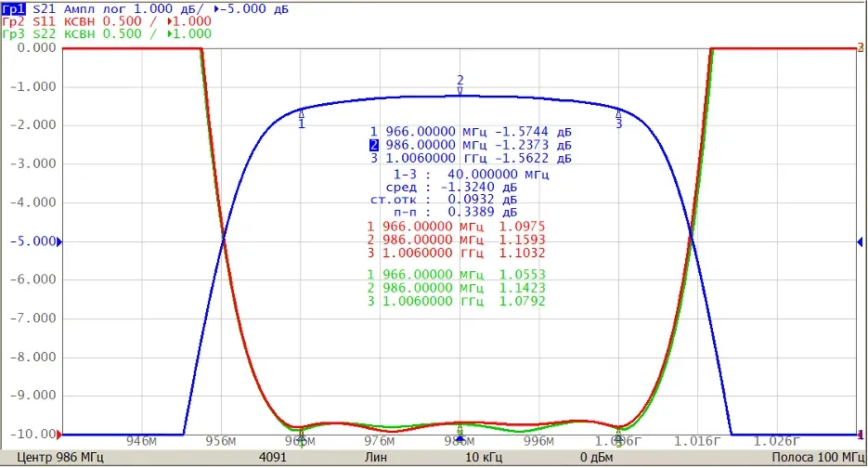Click the active marker 2 readout -1.2373 дБ
Screen dimensions: 868x468
471,145
